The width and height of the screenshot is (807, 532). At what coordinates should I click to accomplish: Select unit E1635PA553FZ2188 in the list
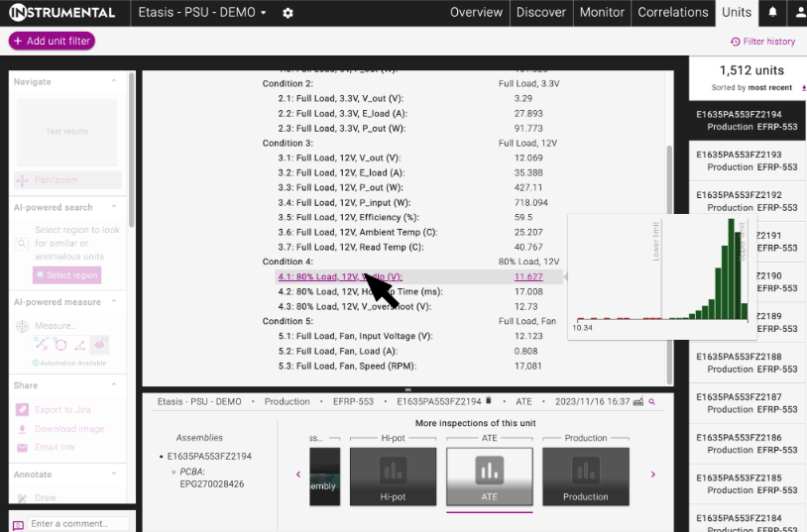pos(747,363)
